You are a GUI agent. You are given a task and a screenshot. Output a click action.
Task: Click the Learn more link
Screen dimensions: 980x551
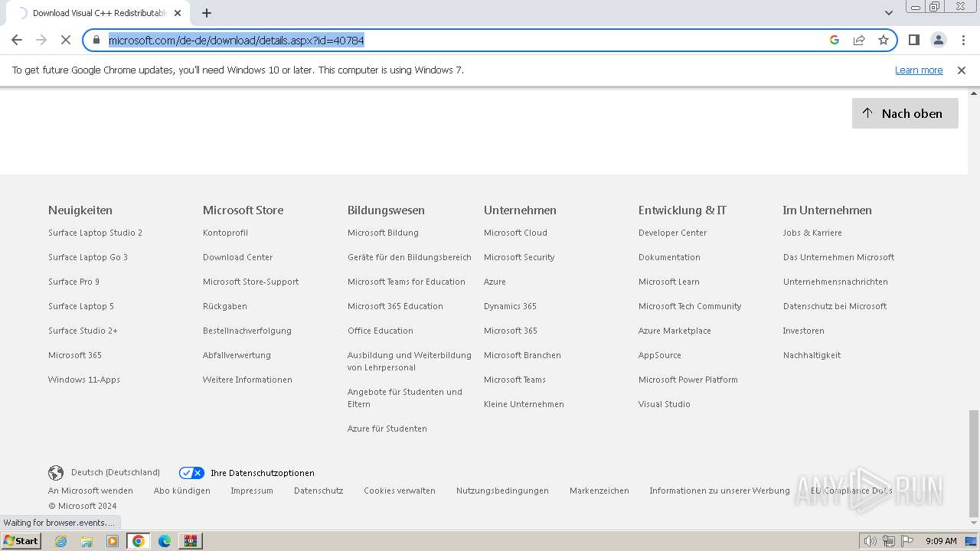[x=919, y=70]
